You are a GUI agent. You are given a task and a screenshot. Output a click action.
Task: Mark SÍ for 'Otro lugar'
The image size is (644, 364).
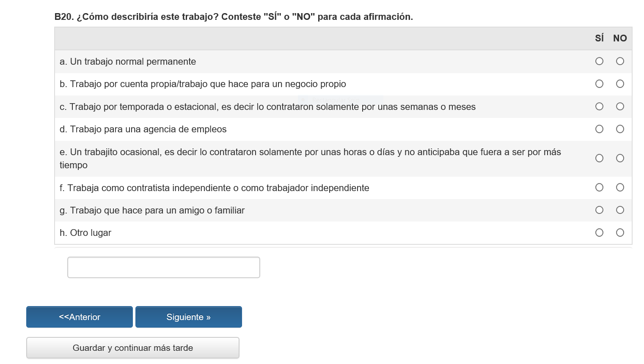coord(599,233)
